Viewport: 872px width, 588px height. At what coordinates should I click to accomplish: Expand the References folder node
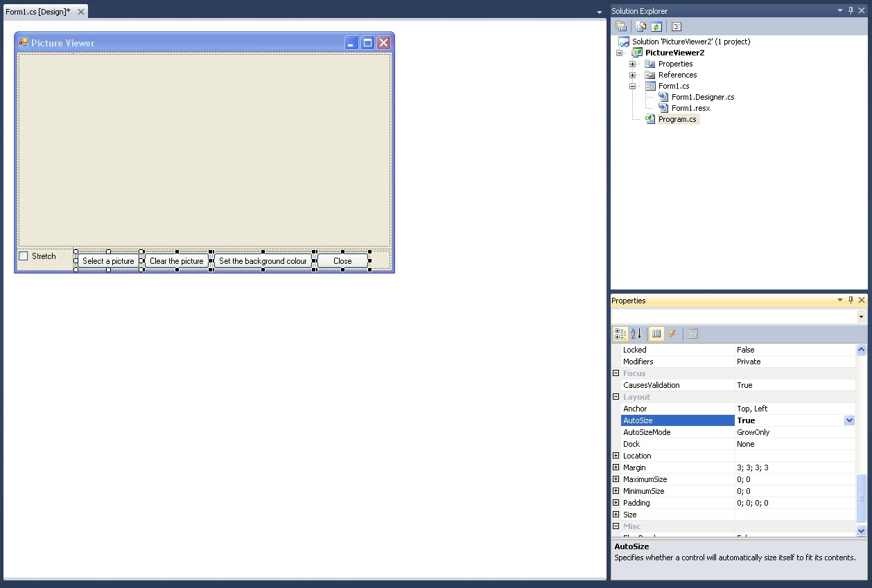coord(632,75)
